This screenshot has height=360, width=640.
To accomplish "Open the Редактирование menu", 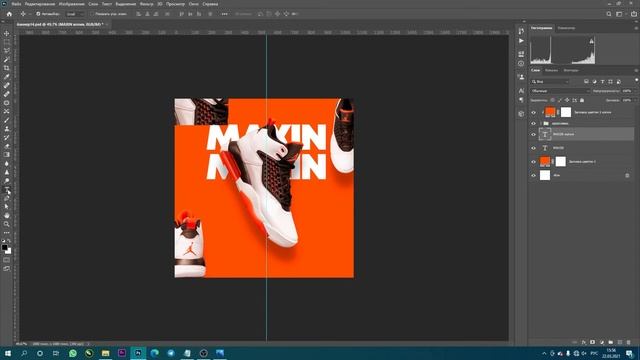I will [40, 4].
